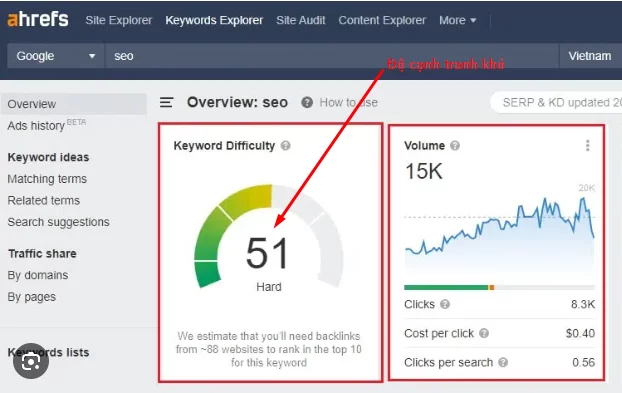Viewport: 622px width, 393px height.
Task: Click the Keyword Difficulty help icon
Action: pyautogui.click(x=286, y=146)
